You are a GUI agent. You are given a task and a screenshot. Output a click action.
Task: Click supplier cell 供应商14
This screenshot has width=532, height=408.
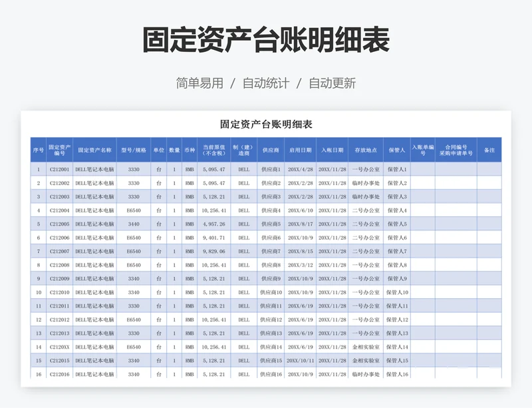pyautogui.click(x=271, y=347)
